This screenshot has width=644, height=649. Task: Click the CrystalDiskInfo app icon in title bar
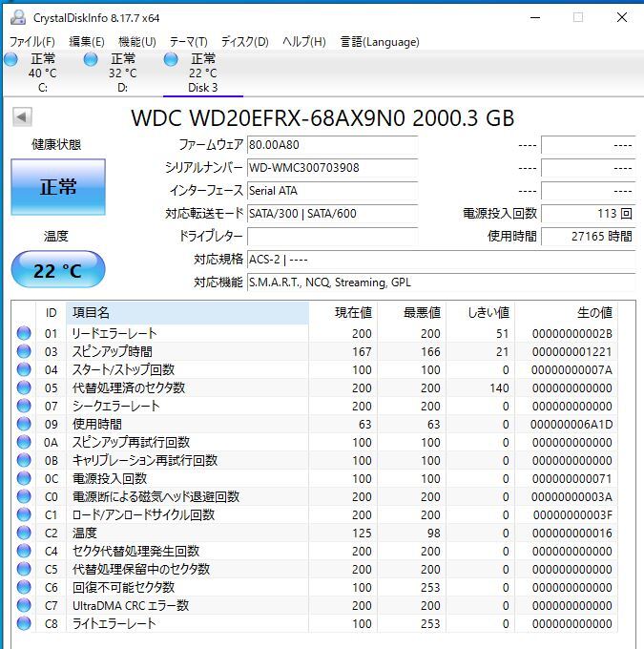(18, 17)
